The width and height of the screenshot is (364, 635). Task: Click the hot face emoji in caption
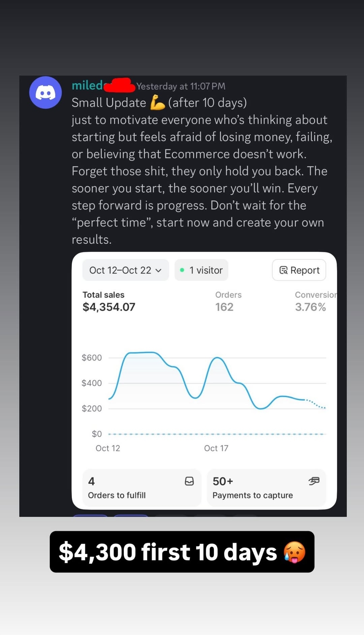point(294,552)
